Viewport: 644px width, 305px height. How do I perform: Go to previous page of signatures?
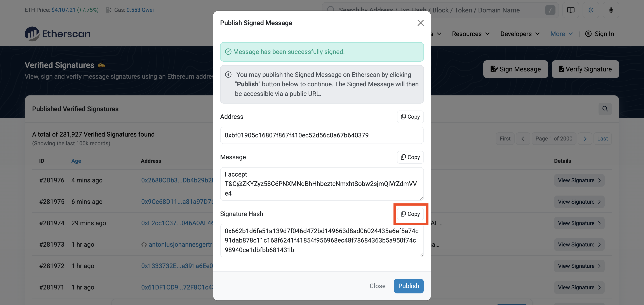pyautogui.click(x=522, y=139)
